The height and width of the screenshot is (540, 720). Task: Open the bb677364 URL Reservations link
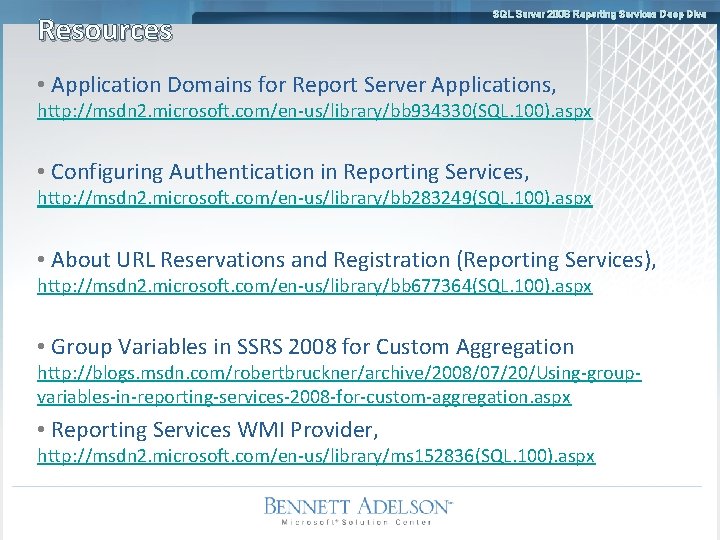[x=315, y=286]
